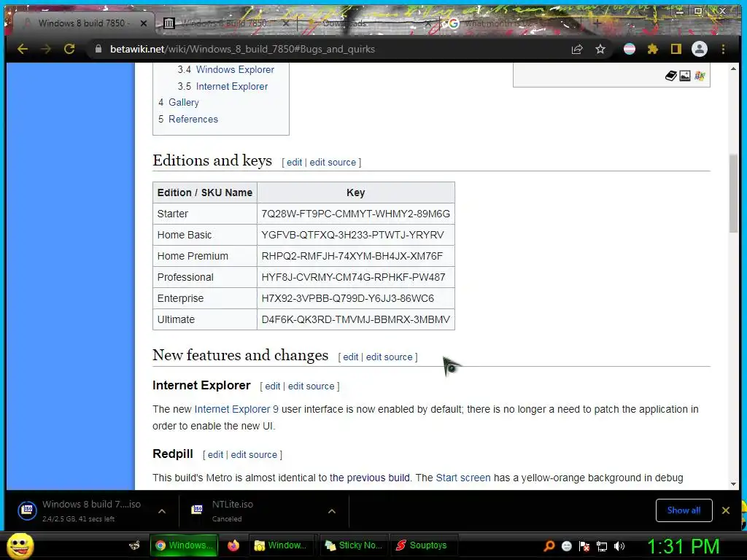This screenshot has height=560, width=747.
Task: Edit source of Editions and keys
Action: [x=333, y=163]
